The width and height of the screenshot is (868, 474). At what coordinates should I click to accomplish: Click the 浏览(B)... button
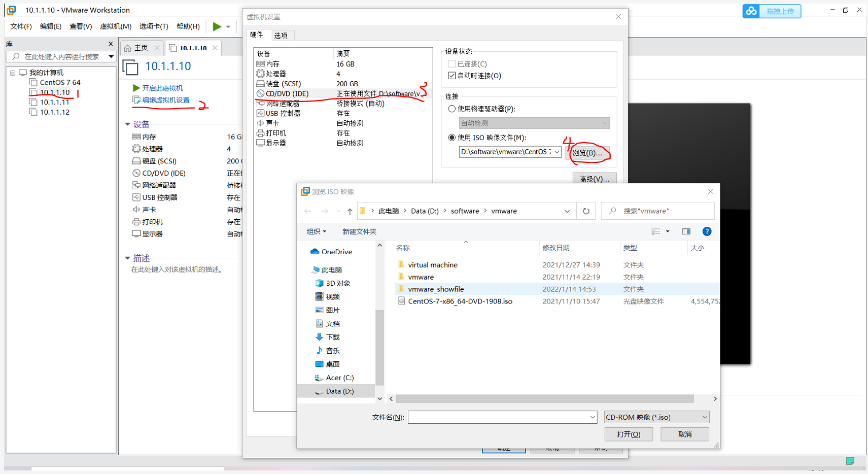pos(587,153)
